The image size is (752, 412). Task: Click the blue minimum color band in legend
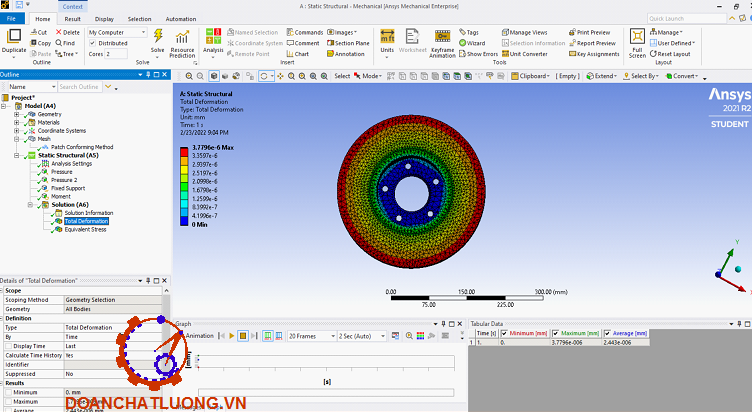click(184, 221)
